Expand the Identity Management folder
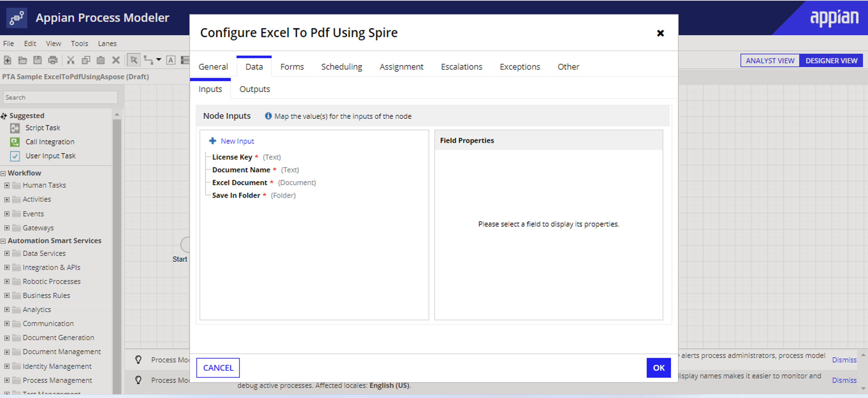868x398 pixels. tap(7, 366)
